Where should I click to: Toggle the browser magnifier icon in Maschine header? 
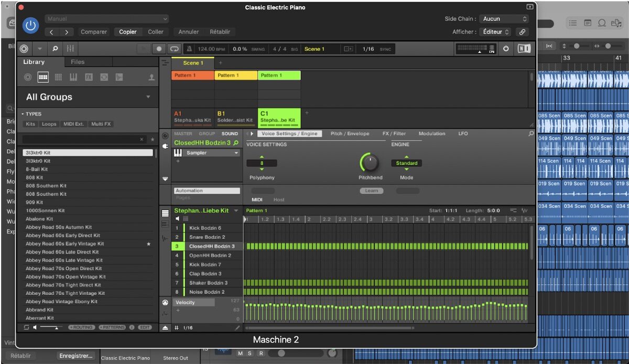(x=55, y=49)
